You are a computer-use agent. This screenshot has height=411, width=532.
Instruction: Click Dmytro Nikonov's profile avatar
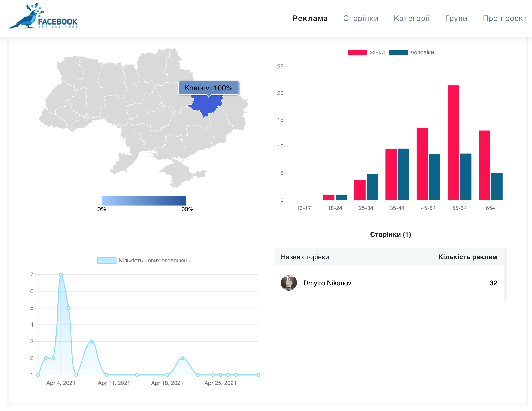click(x=289, y=283)
